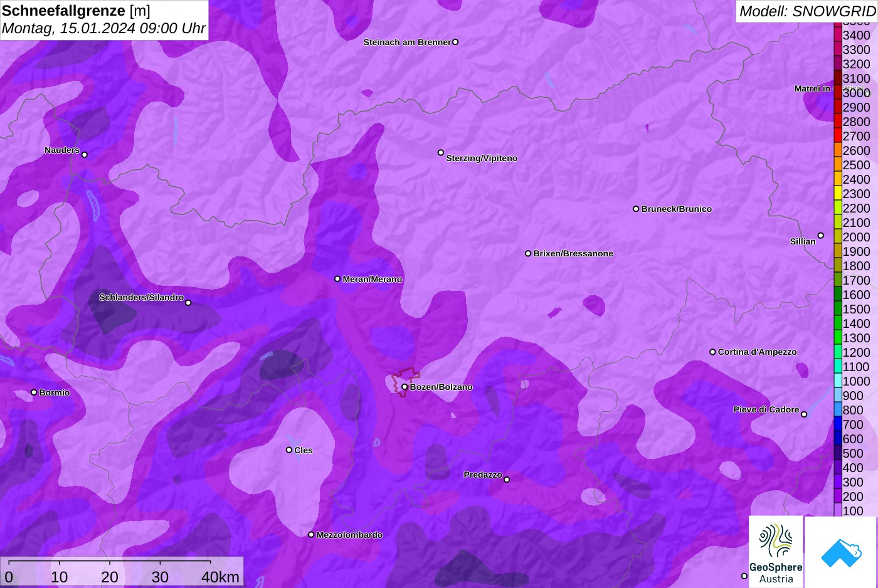Click the 30 mark on scale bar
878x588 pixels.
[x=160, y=577]
